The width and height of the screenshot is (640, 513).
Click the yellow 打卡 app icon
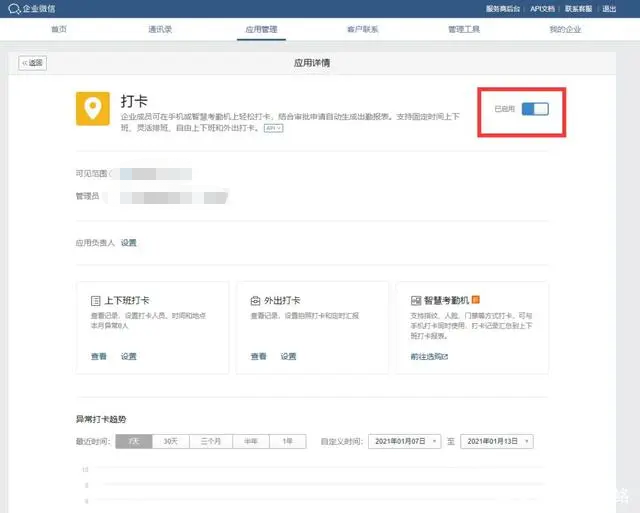coord(93,108)
